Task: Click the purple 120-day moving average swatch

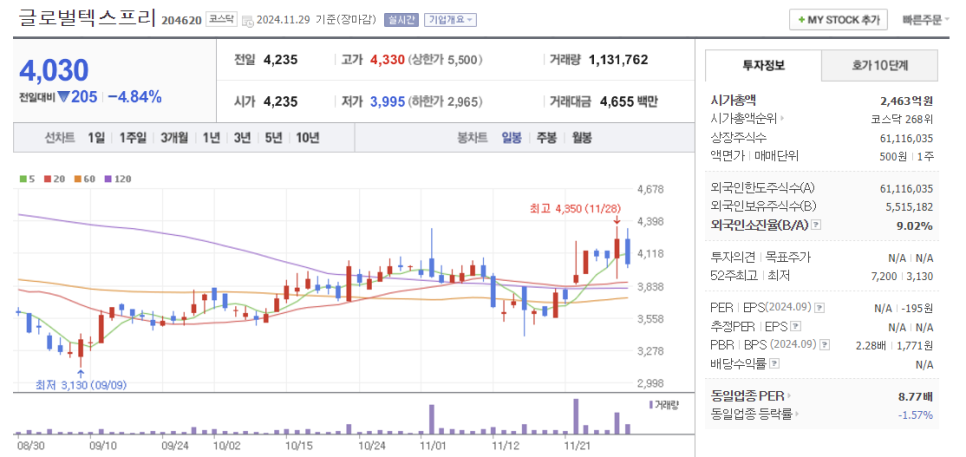Action: [108, 179]
